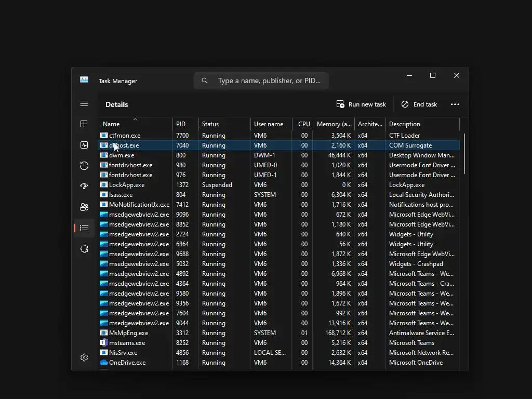This screenshot has width=532, height=399.
Task: Click the search magnifier icon
Action: [x=205, y=81]
